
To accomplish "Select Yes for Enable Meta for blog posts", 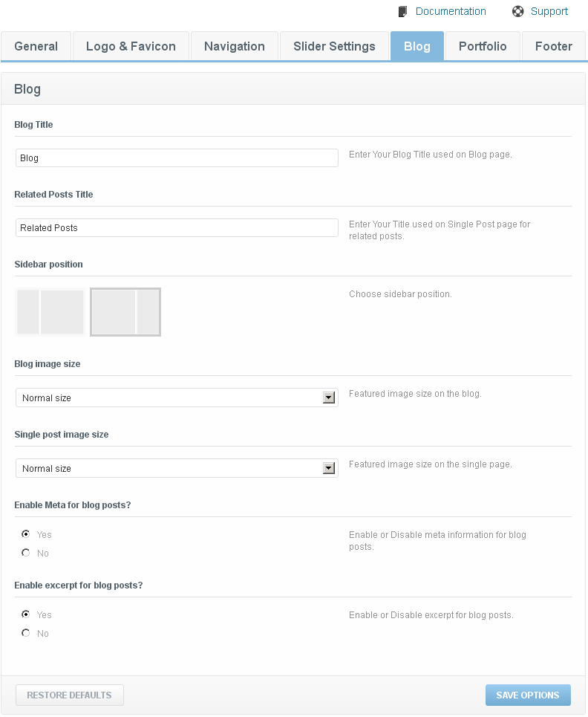I will click(25, 534).
